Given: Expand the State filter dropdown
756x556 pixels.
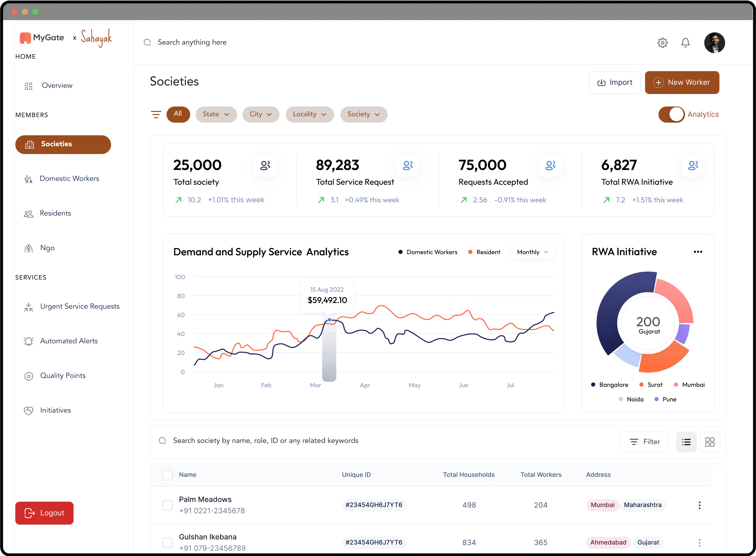Looking at the screenshot, I should [x=216, y=114].
